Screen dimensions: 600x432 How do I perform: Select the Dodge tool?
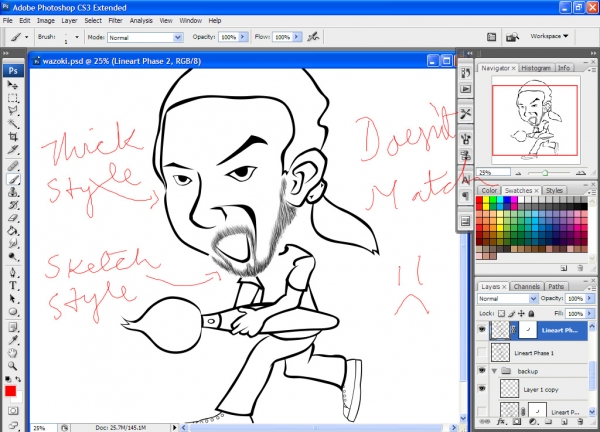tap(13, 257)
